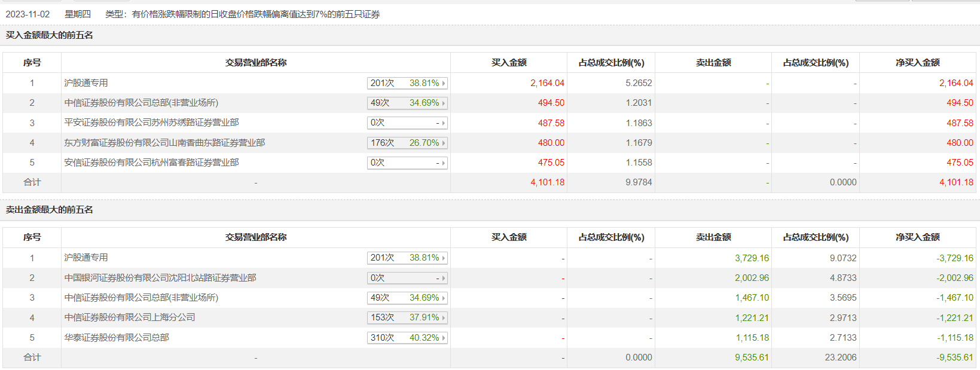This screenshot has width=980, height=370.
Task: Select the net amount -1,115.18
Action: pyautogui.click(x=955, y=338)
